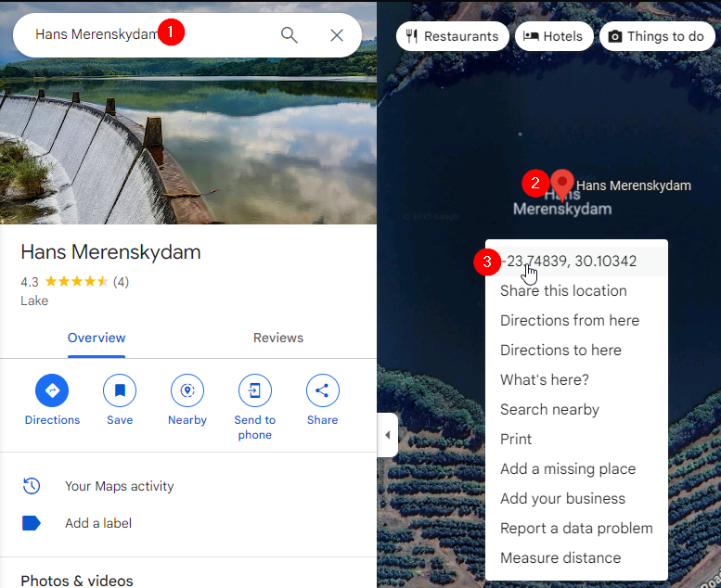Click the blue Directions icon
This screenshot has height=588, width=721.
tap(52, 390)
